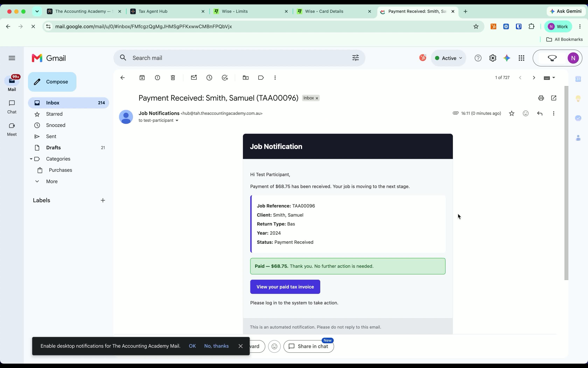
Task: Open a new browser tab
Action: tap(465, 11)
